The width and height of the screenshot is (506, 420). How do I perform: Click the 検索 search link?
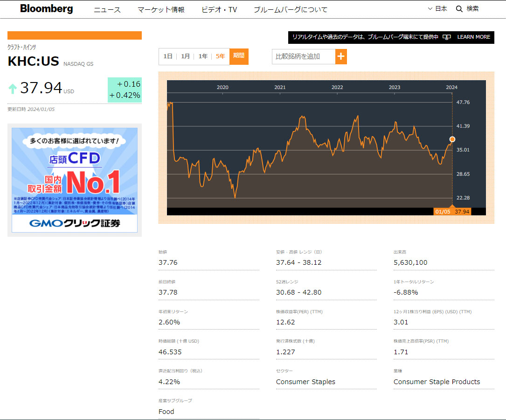click(472, 9)
